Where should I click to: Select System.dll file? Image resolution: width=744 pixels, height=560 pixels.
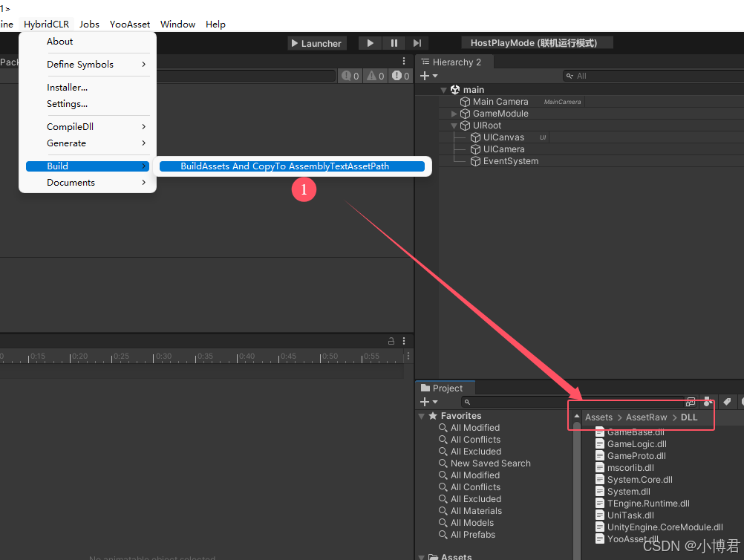(623, 491)
